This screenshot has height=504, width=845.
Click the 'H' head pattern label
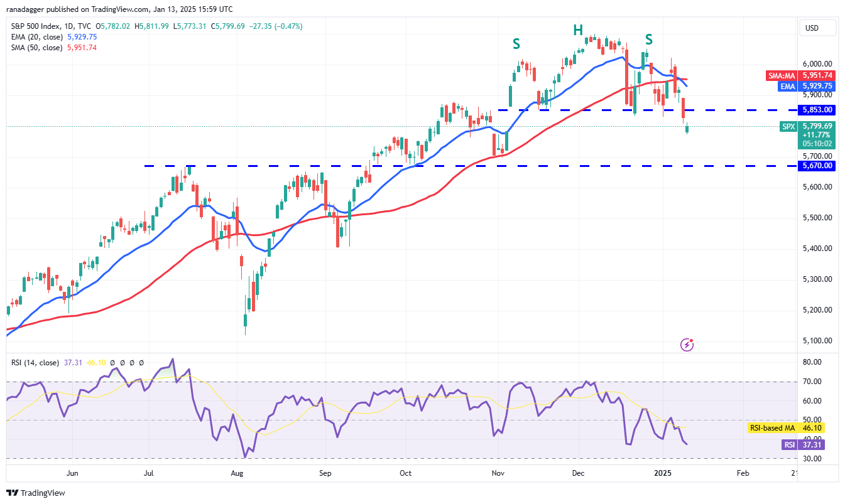[577, 30]
